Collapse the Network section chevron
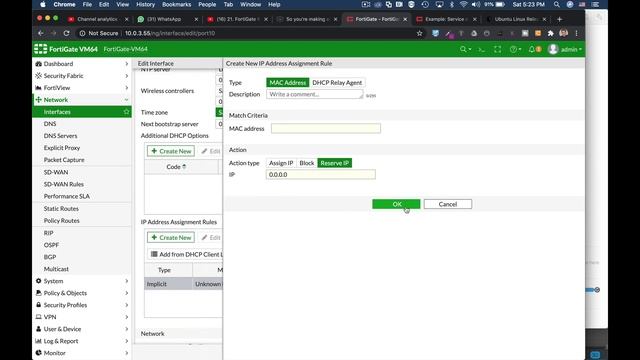The width and height of the screenshot is (640, 360). point(127,100)
